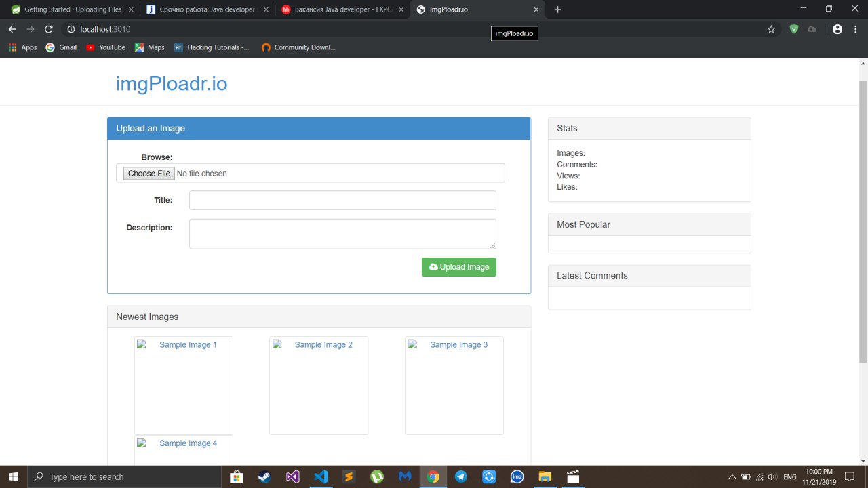Open the YouTube bookmark
This screenshot has width=868, height=488.
coord(106,47)
